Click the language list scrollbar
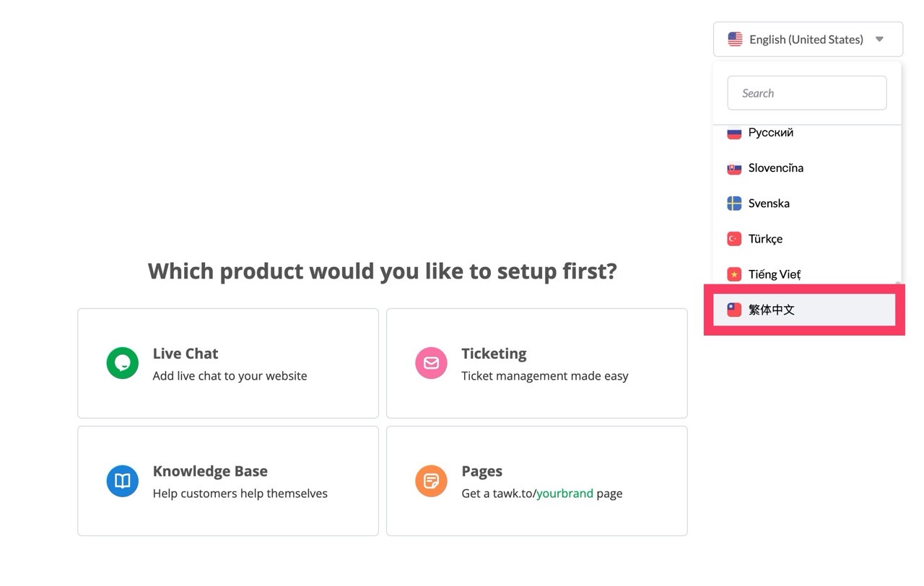Screen dimensions: 924x586 coord(898,284)
